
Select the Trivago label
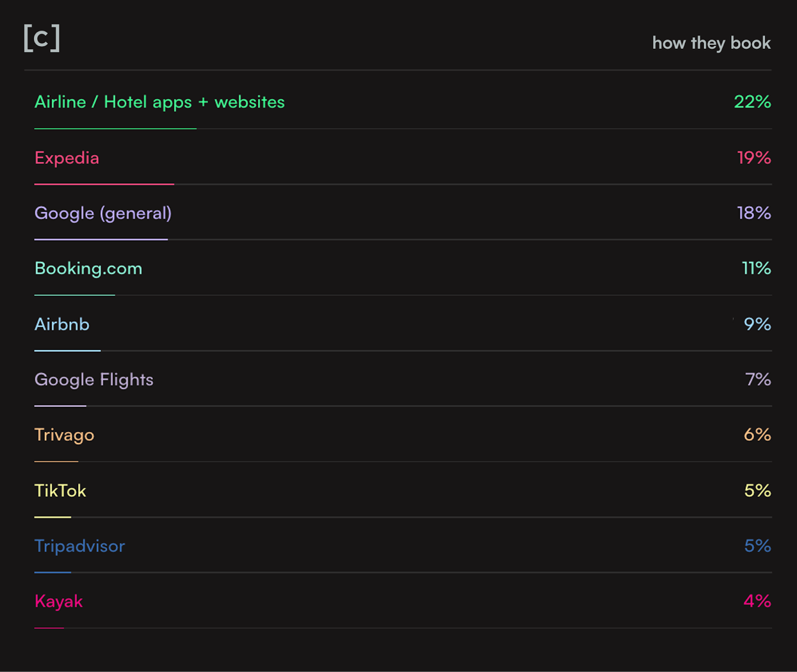[x=64, y=435]
